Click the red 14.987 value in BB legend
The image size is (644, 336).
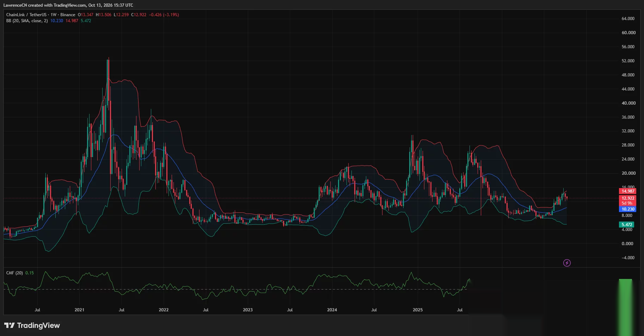[x=72, y=21]
